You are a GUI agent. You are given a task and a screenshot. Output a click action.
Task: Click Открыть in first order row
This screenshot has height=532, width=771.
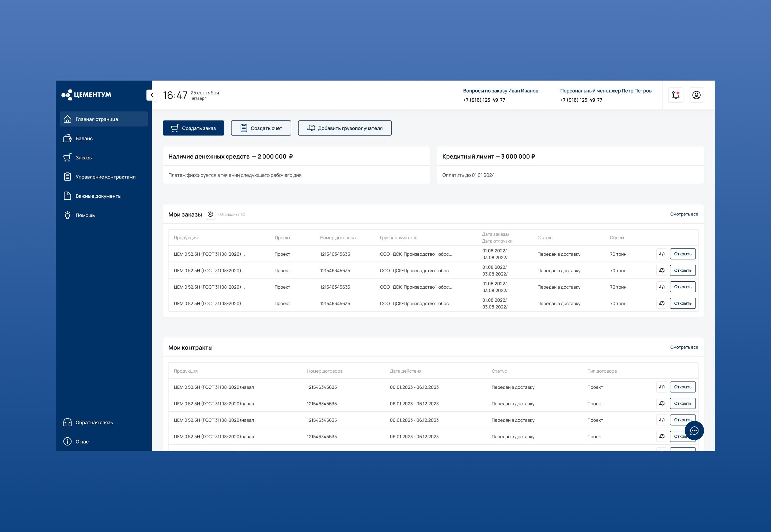click(683, 254)
